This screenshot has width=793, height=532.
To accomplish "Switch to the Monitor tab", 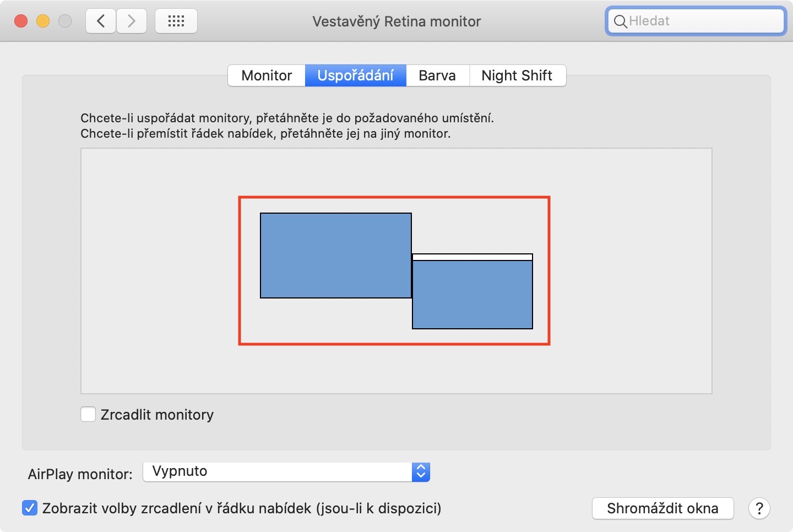I will point(267,75).
